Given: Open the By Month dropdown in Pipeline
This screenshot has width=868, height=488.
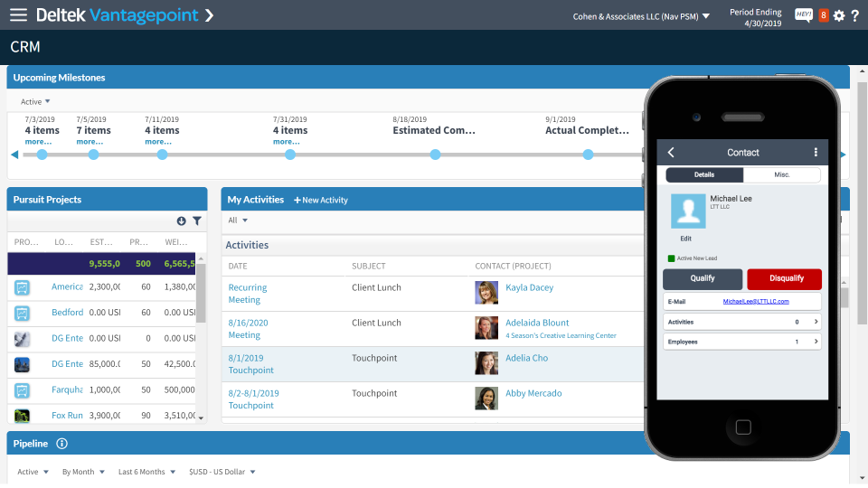Looking at the screenshot, I should (x=83, y=472).
